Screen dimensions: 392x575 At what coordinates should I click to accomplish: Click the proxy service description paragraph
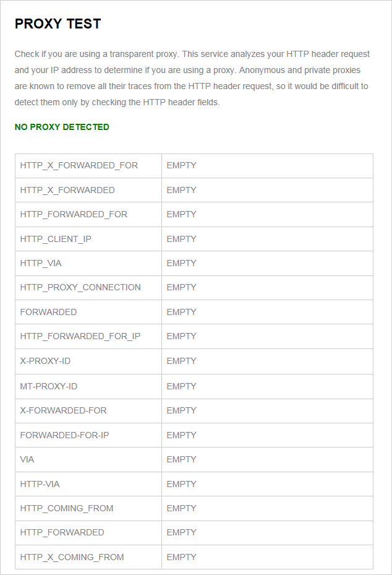coord(192,78)
